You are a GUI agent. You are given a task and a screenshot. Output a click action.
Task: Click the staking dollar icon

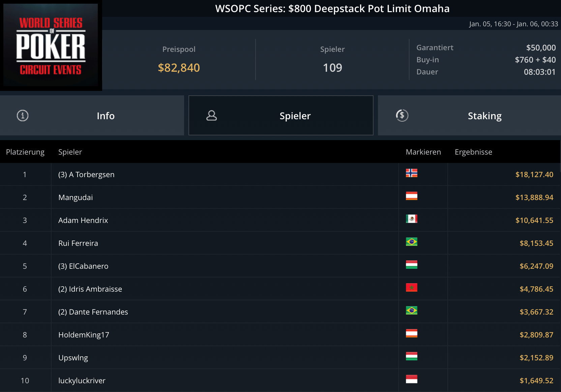pos(402,116)
